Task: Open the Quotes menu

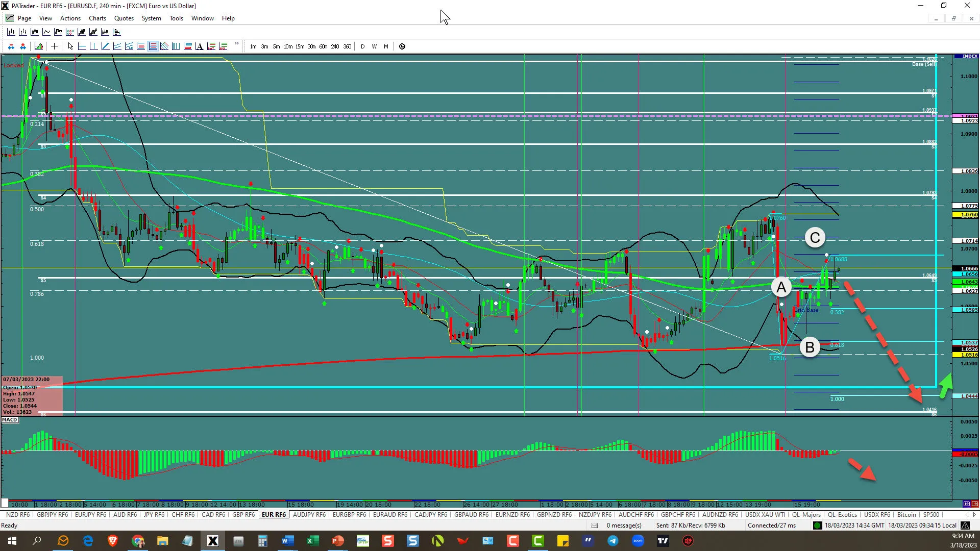Action: coord(124,18)
